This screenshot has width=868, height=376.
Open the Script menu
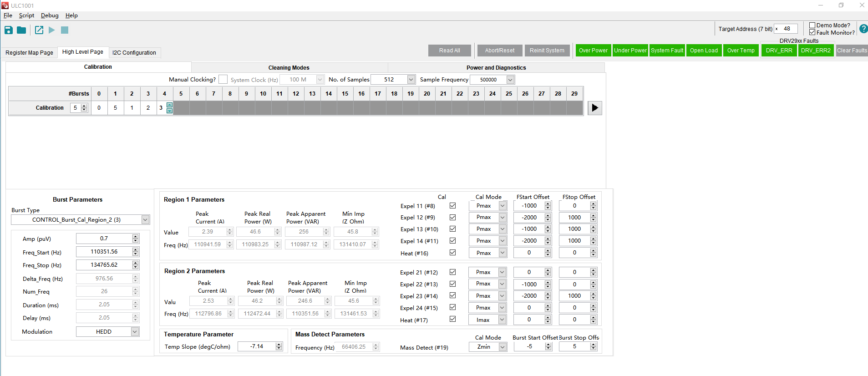pyautogui.click(x=26, y=15)
